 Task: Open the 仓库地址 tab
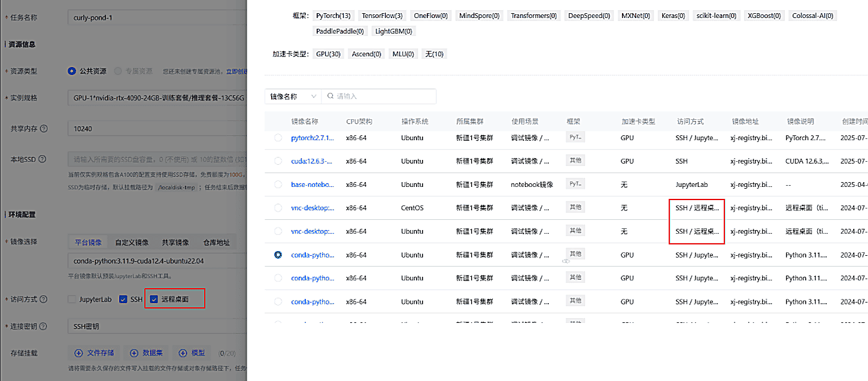216,243
